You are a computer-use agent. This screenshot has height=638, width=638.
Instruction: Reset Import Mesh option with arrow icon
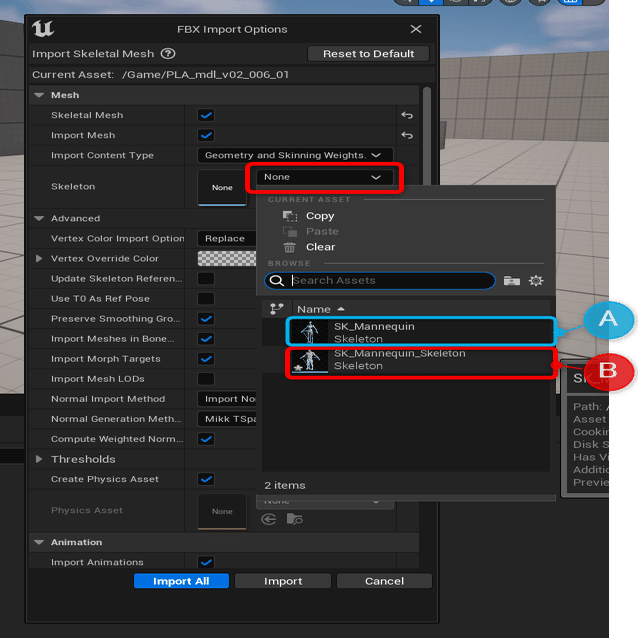407,135
